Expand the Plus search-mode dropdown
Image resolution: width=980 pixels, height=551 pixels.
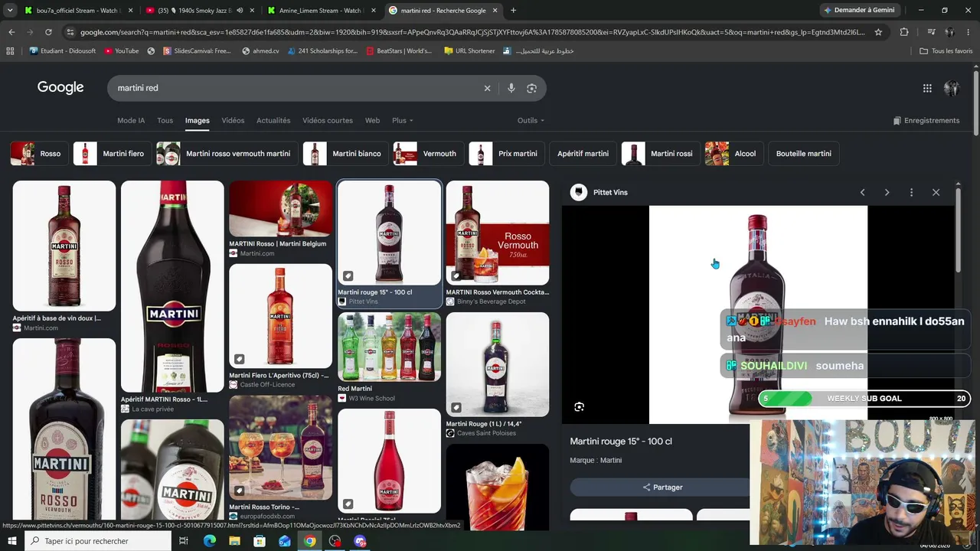point(403,120)
